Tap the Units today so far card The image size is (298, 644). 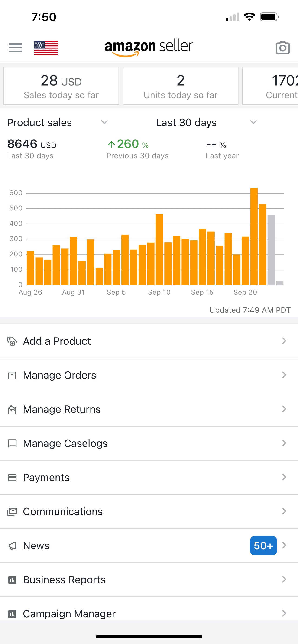180,86
